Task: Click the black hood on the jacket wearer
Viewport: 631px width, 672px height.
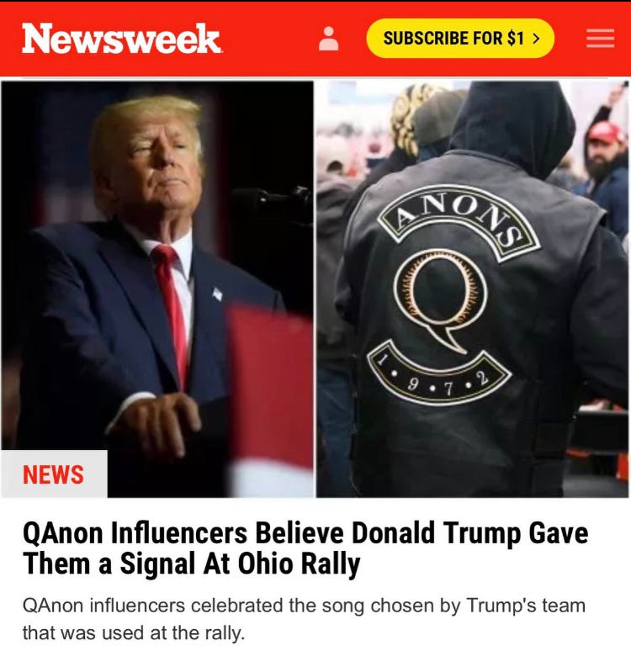Action: click(512, 124)
